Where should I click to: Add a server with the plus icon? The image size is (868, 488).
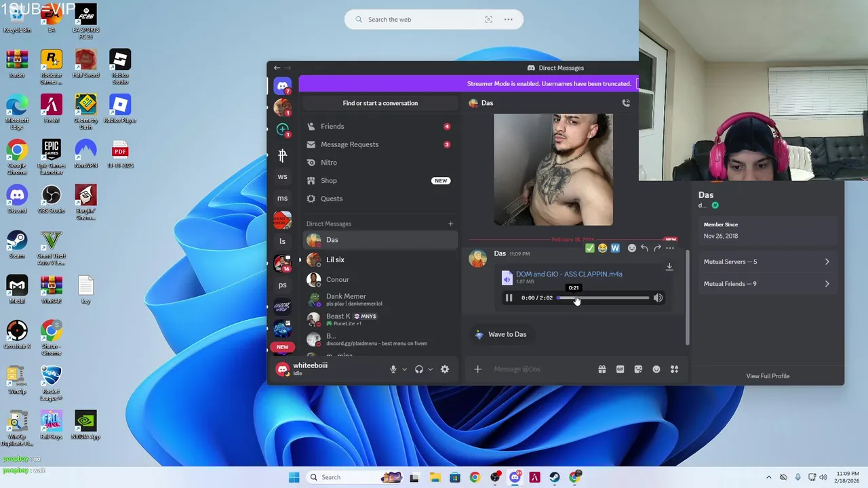283,129
